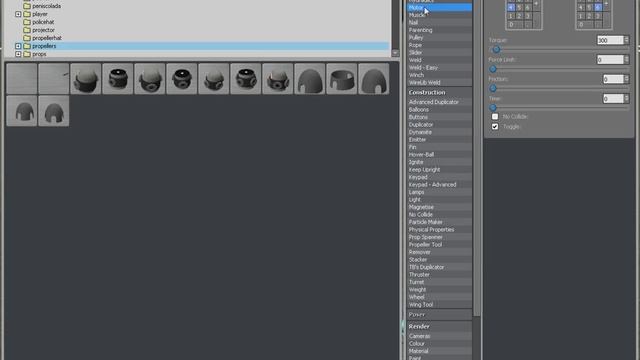Select the Remover tool

click(x=439, y=252)
